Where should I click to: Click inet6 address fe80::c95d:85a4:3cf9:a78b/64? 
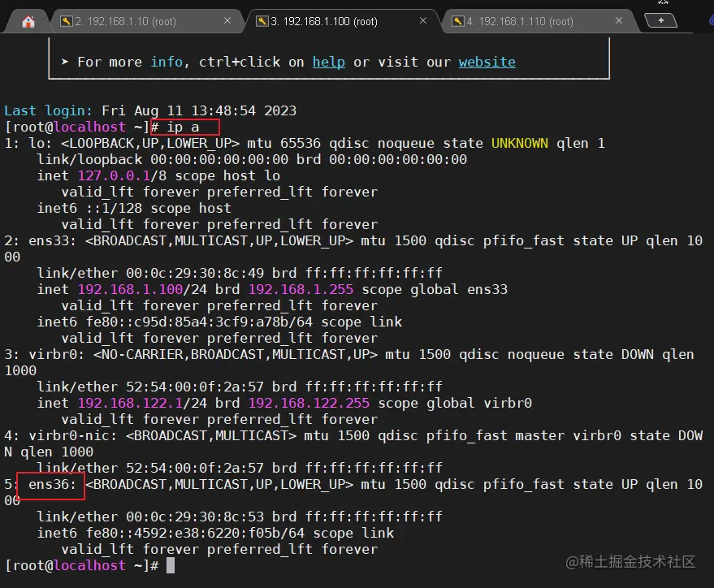point(200,322)
